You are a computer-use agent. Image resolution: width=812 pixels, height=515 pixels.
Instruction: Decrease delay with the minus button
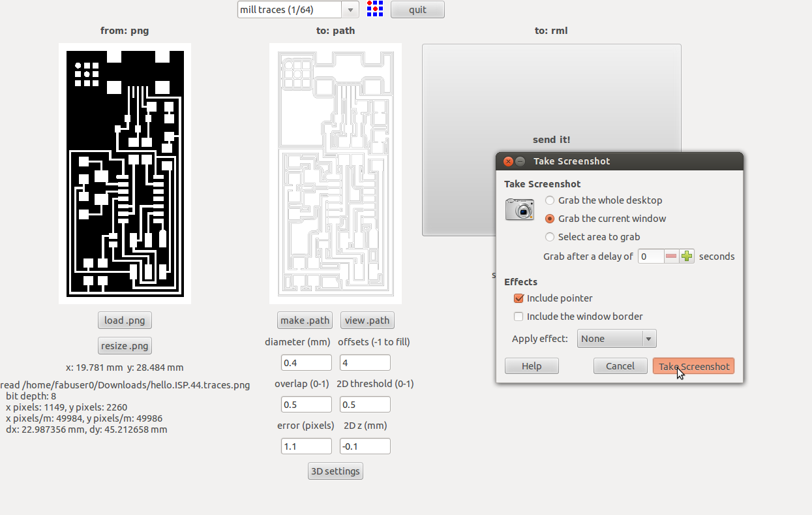click(671, 257)
